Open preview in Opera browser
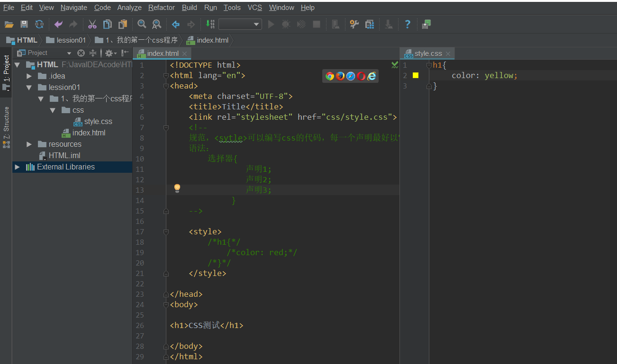The image size is (617, 364). 361,76
